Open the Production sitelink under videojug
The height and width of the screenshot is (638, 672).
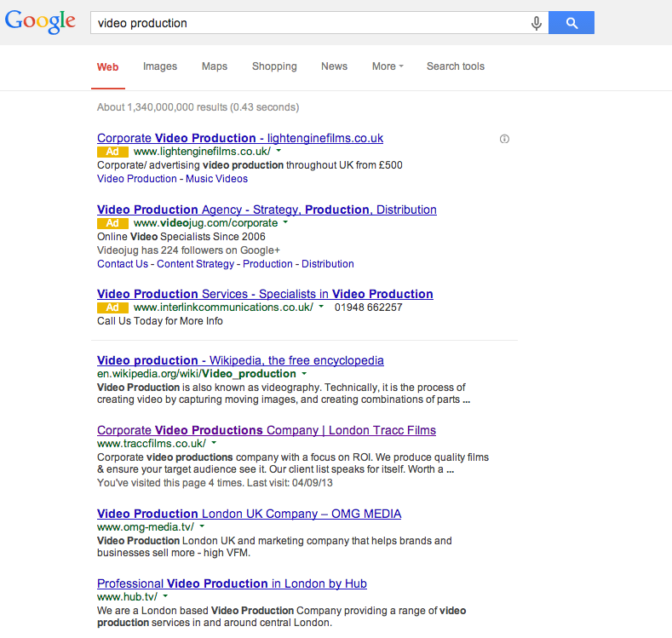(x=267, y=264)
